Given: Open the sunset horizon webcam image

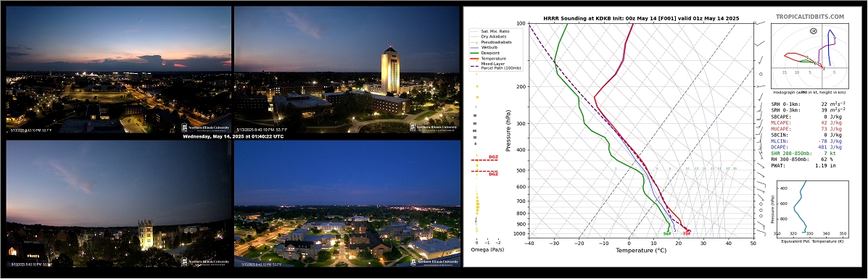Looking at the screenshot, I should coord(118,70).
